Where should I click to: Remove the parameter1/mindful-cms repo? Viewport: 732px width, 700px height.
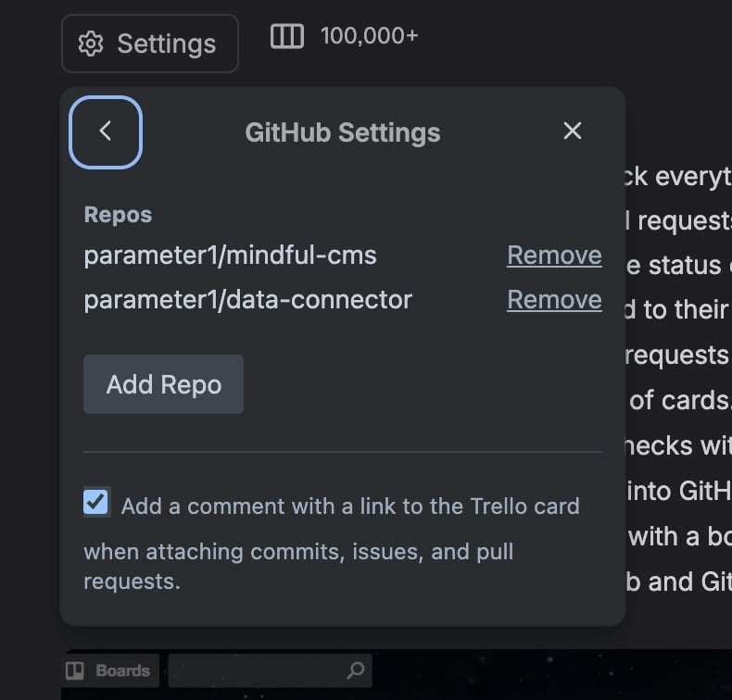(554, 256)
